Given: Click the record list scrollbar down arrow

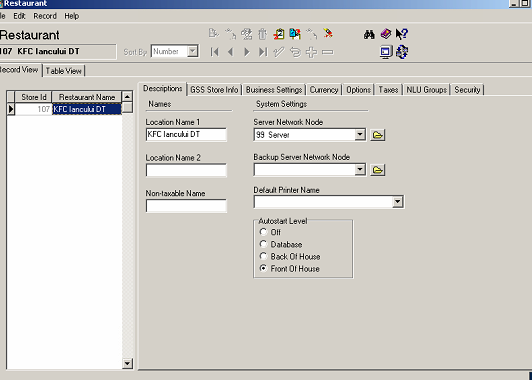Looking at the screenshot, I should (127, 364).
